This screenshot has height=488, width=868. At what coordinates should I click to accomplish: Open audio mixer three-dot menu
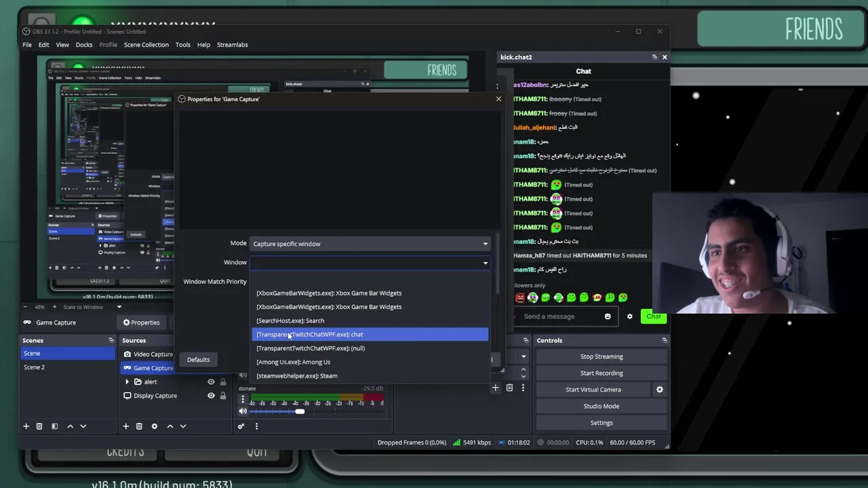(256, 426)
